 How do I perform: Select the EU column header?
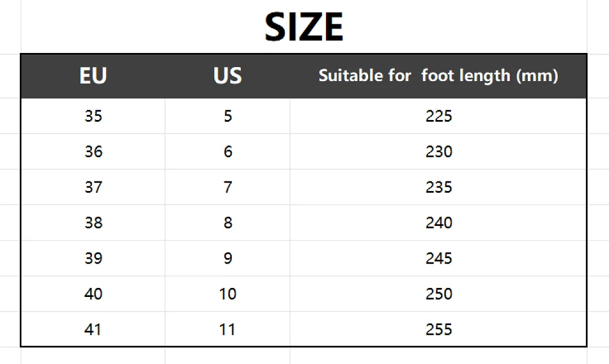pos(93,76)
